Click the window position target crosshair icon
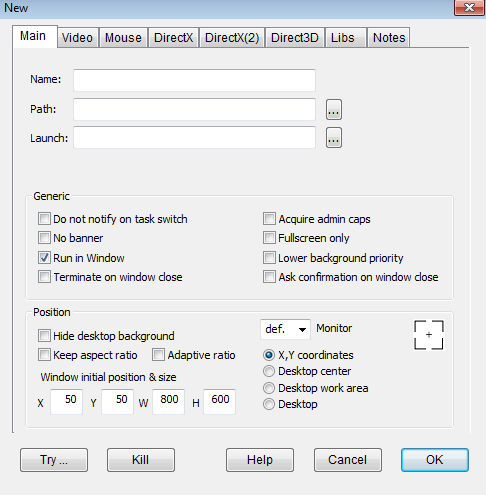 click(x=429, y=335)
